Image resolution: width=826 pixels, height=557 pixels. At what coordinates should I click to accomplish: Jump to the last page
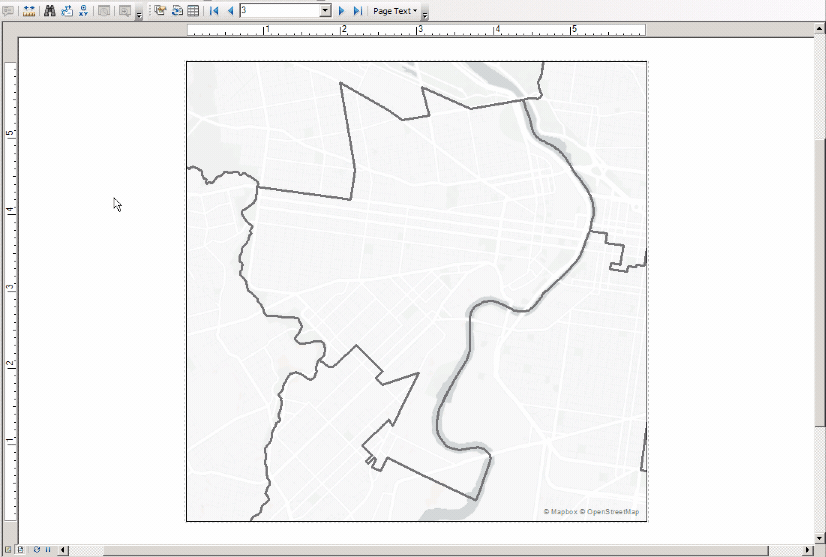357,11
